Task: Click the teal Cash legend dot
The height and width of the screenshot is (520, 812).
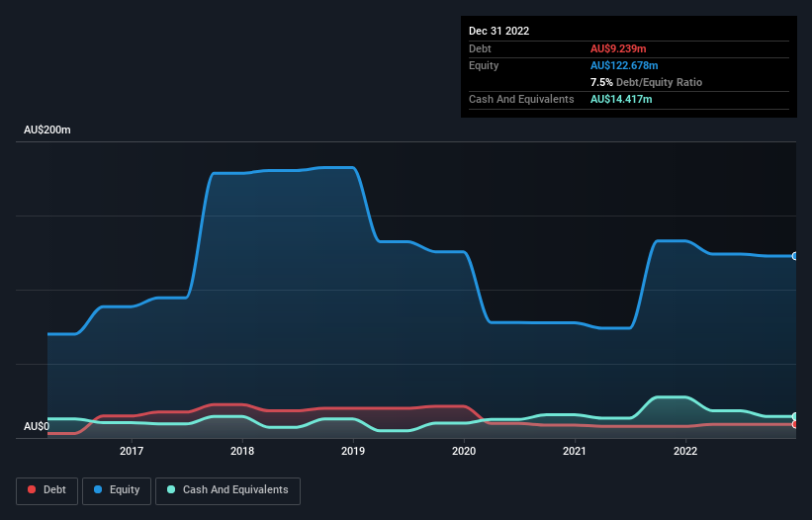Action: (x=171, y=489)
